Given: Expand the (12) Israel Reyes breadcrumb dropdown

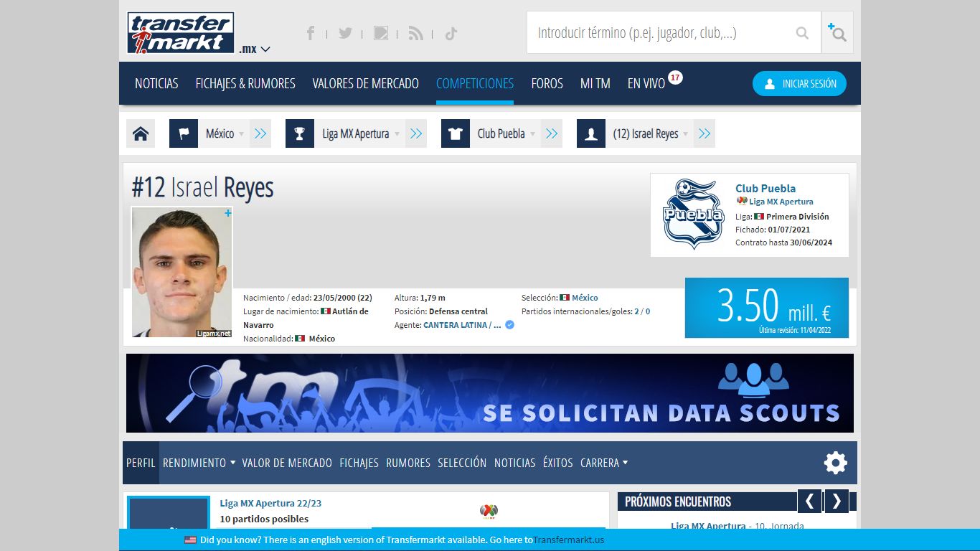Looking at the screenshot, I should [685, 134].
